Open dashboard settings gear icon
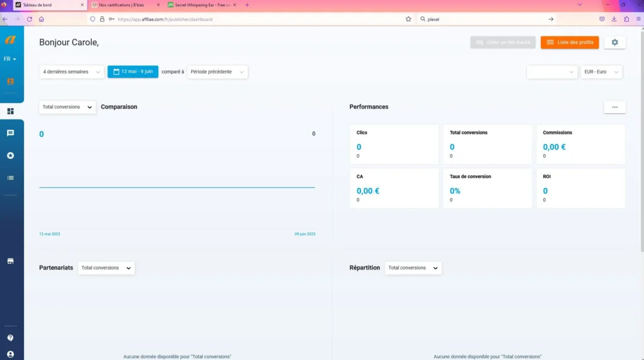644x360 pixels. (614, 42)
